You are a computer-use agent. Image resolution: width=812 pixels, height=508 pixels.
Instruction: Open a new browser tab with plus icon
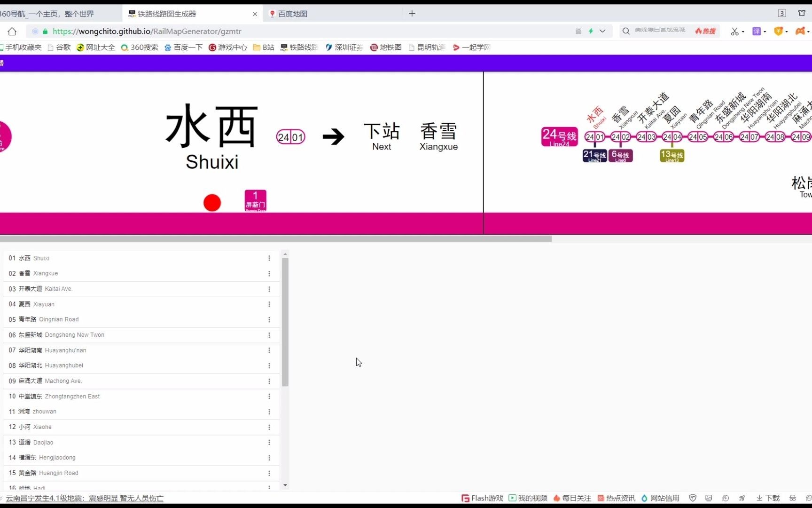point(412,14)
